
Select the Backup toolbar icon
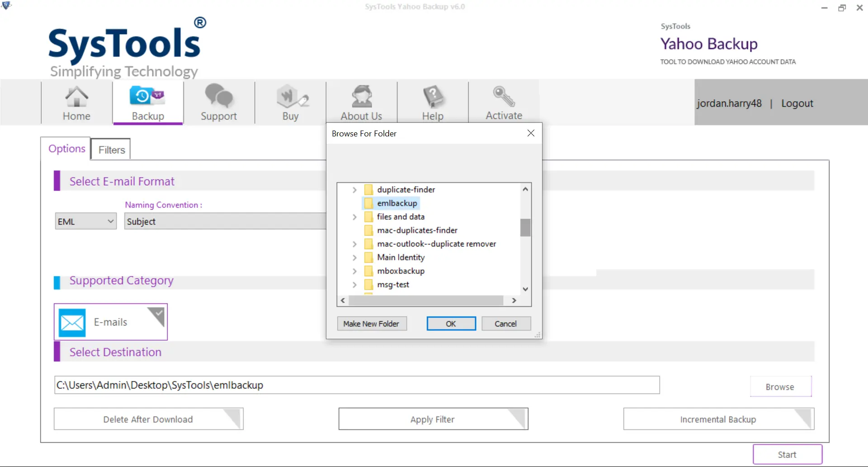point(147,96)
